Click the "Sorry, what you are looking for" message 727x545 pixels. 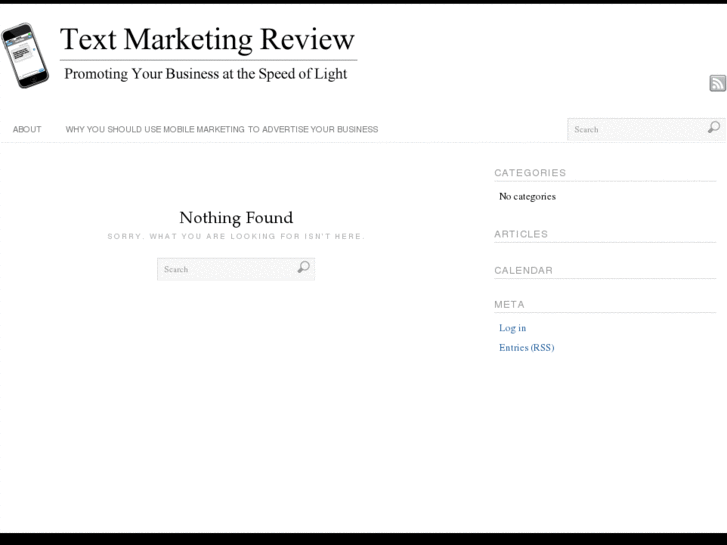coord(236,236)
